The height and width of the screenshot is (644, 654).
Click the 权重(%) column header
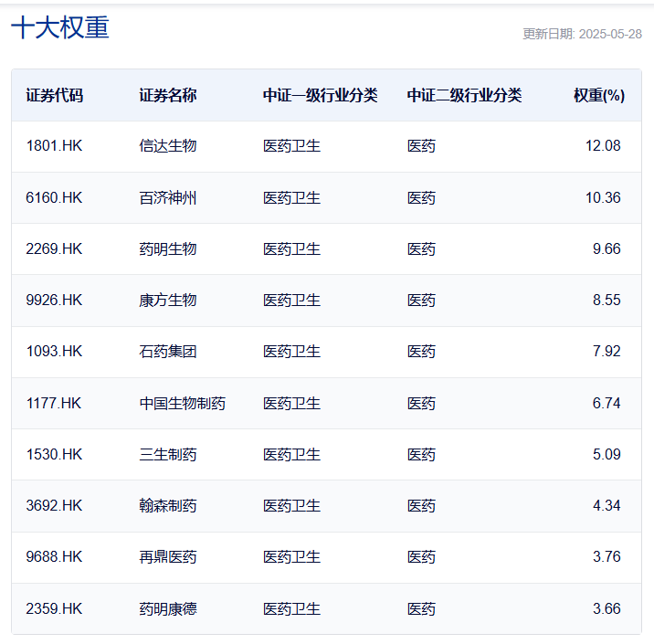point(599,96)
